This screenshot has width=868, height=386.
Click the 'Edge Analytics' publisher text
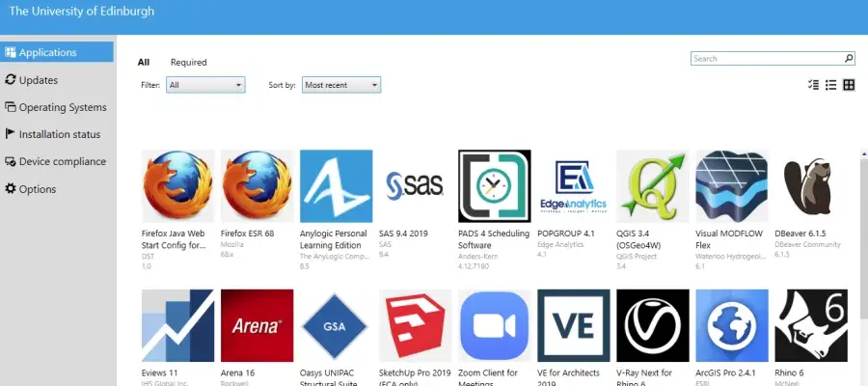[560, 244]
